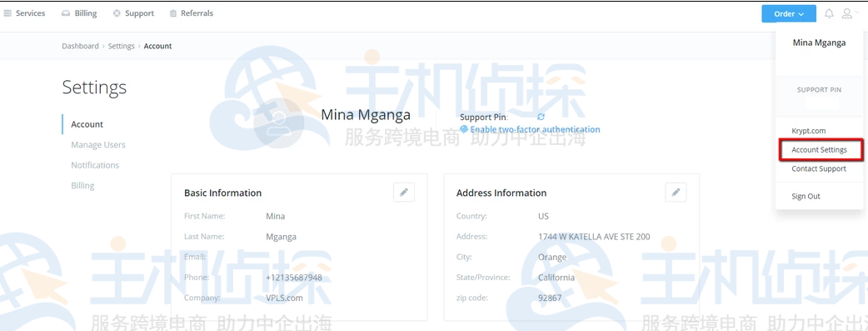Click the State value California

[556, 277]
